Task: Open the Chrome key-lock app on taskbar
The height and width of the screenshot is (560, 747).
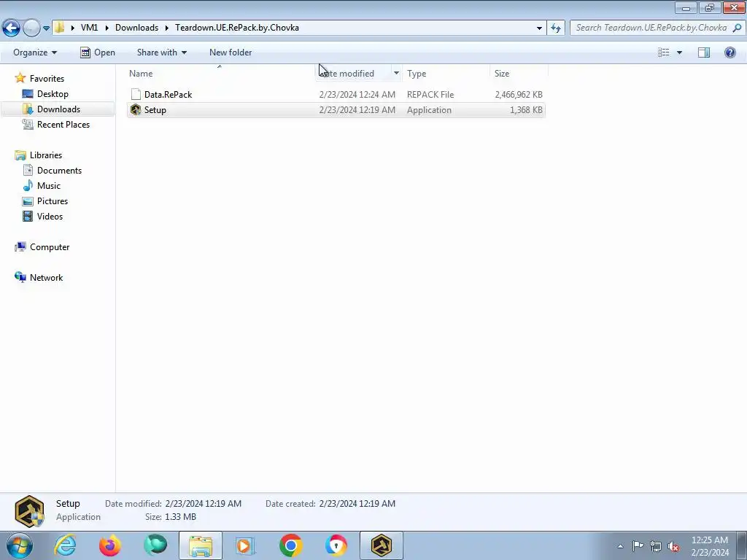Action: click(x=336, y=545)
